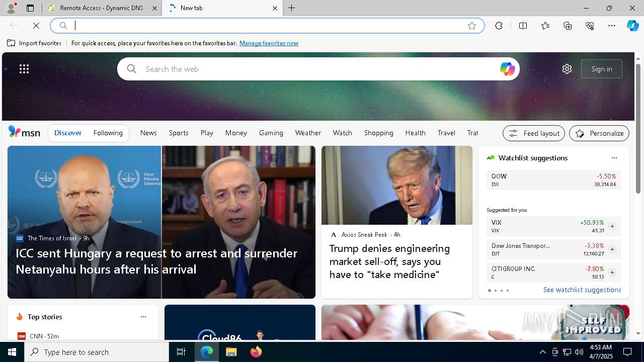
Task: Open the DOW stock row
Action: pyautogui.click(x=553, y=180)
